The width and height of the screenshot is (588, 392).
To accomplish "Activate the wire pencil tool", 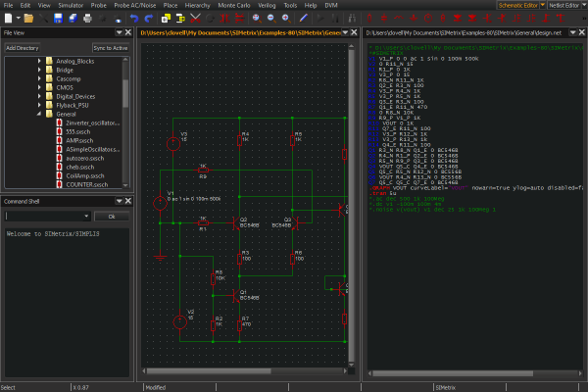I will [304, 18].
